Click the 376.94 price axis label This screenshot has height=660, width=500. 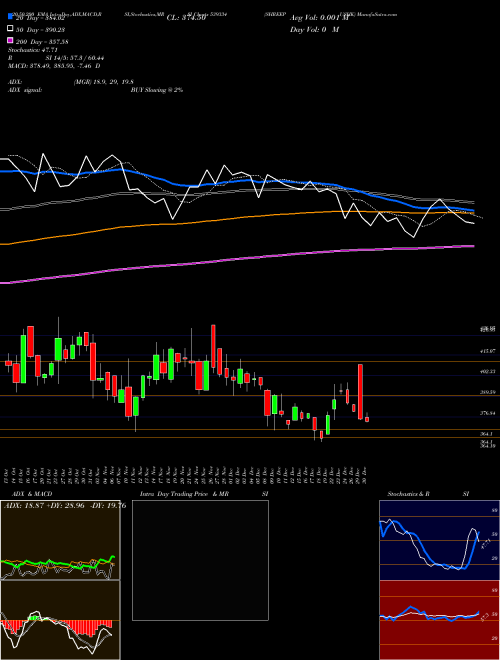(488, 413)
